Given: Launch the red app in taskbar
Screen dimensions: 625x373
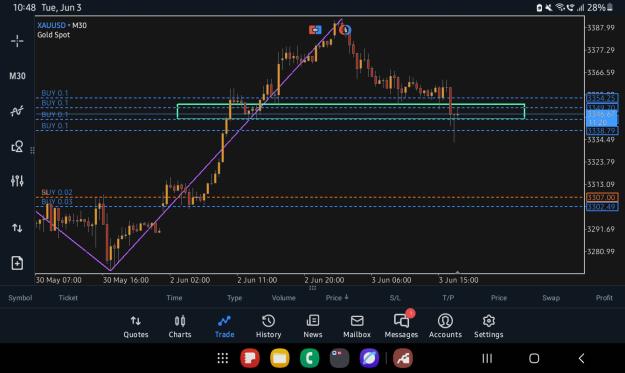Looking at the screenshot, I should [250, 358].
